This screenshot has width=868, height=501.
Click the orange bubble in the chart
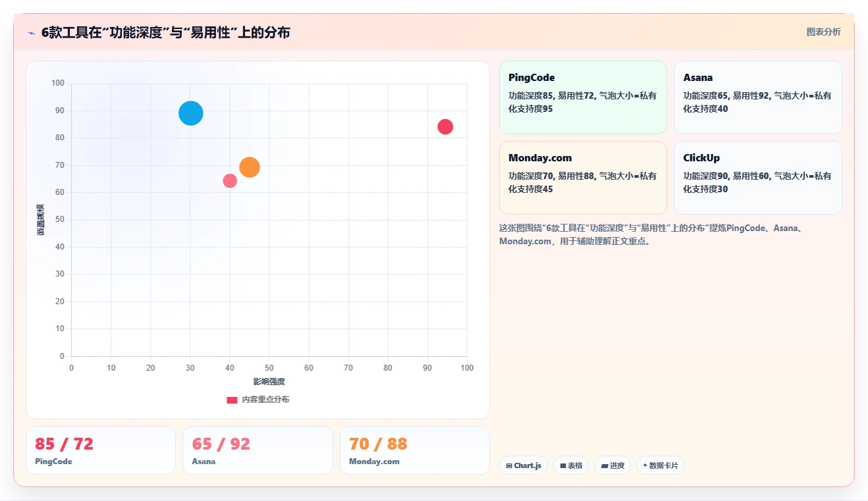(250, 167)
